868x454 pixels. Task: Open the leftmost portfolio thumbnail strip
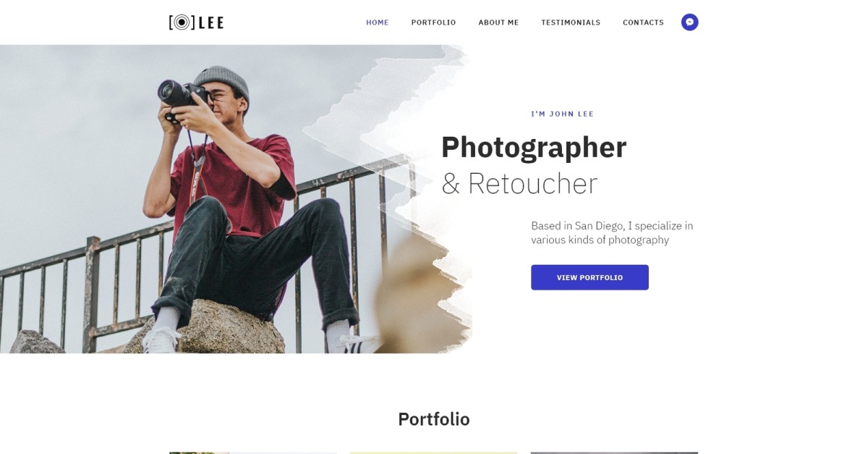[x=253, y=453]
